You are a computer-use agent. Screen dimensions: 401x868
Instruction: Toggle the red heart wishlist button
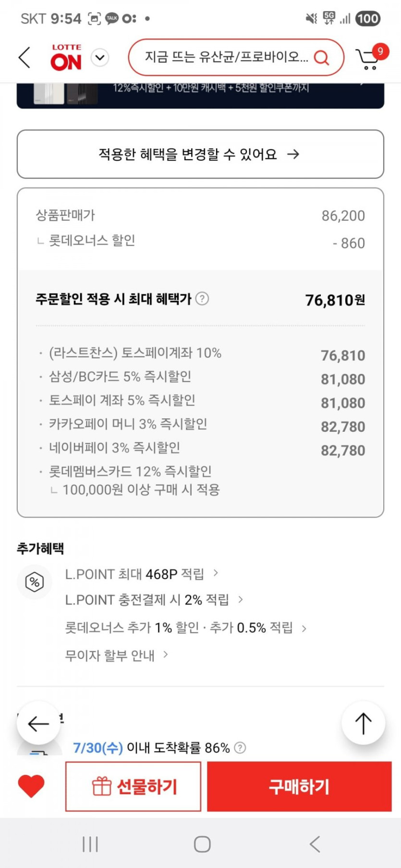31,786
